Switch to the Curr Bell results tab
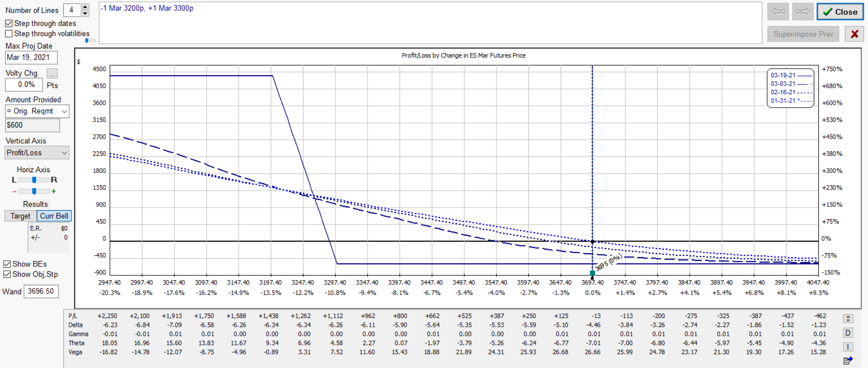The height and width of the screenshot is (368, 868). (54, 216)
